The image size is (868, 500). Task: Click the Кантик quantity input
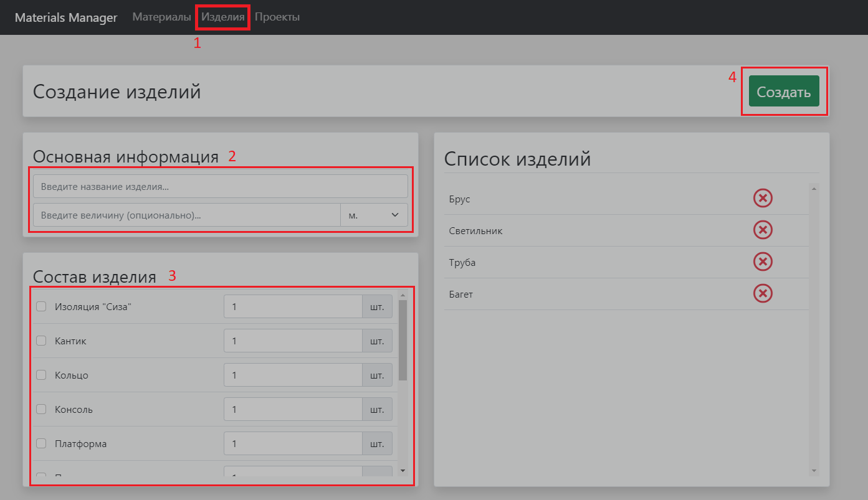coord(293,341)
